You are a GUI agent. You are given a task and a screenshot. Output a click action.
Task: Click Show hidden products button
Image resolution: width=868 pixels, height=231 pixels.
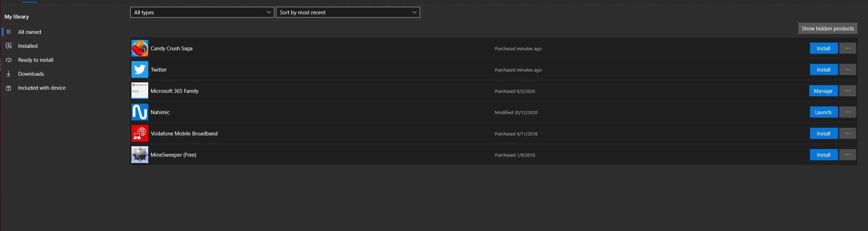[828, 28]
